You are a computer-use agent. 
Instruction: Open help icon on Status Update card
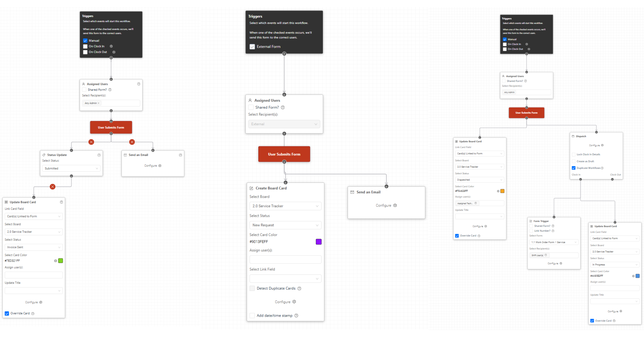(x=99, y=155)
